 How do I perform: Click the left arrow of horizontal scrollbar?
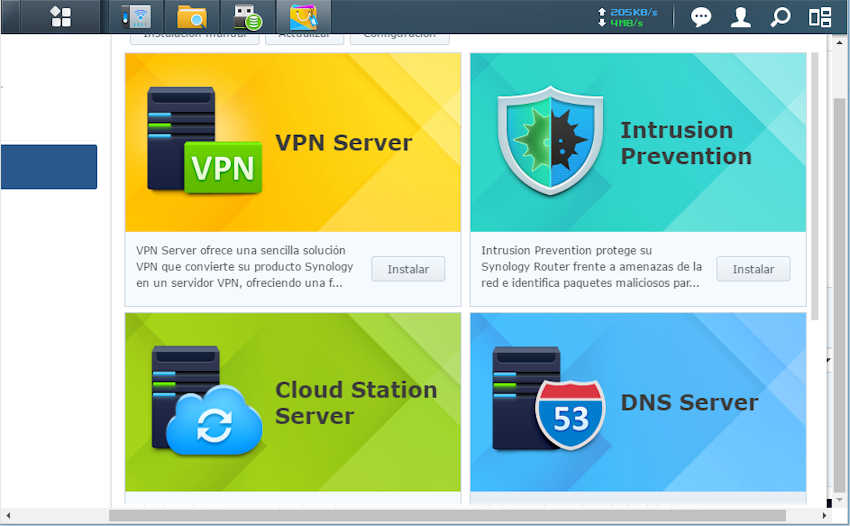pyautogui.click(x=8, y=515)
